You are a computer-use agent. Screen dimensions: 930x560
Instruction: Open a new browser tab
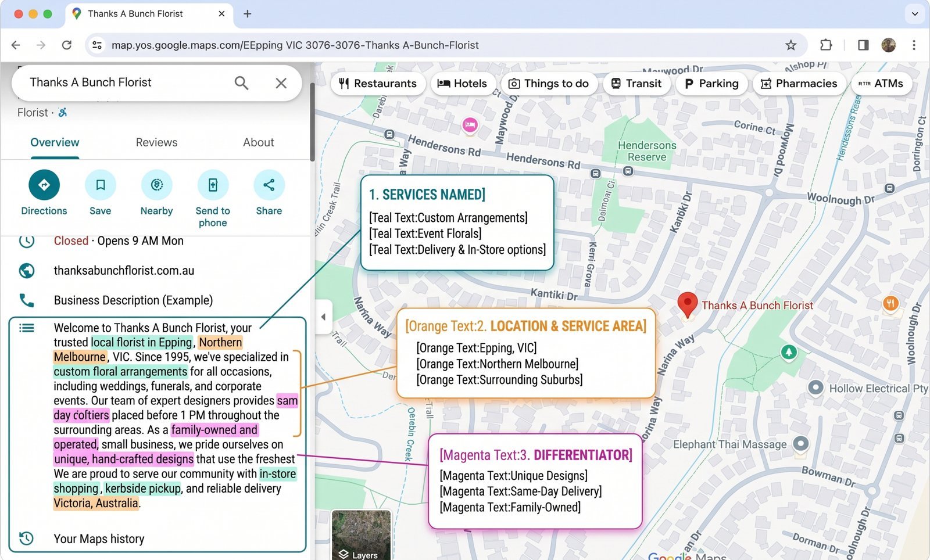tap(248, 14)
